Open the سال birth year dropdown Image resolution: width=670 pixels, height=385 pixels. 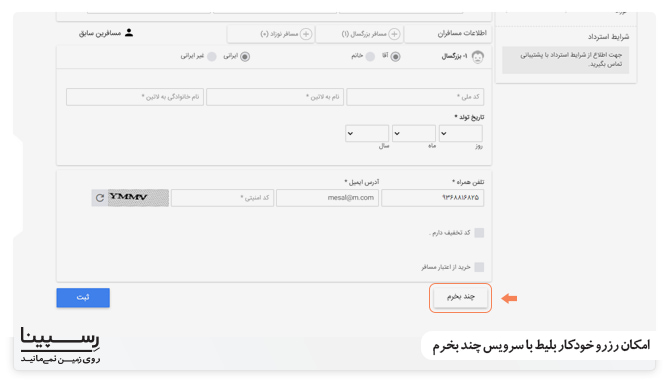pos(367,133)
